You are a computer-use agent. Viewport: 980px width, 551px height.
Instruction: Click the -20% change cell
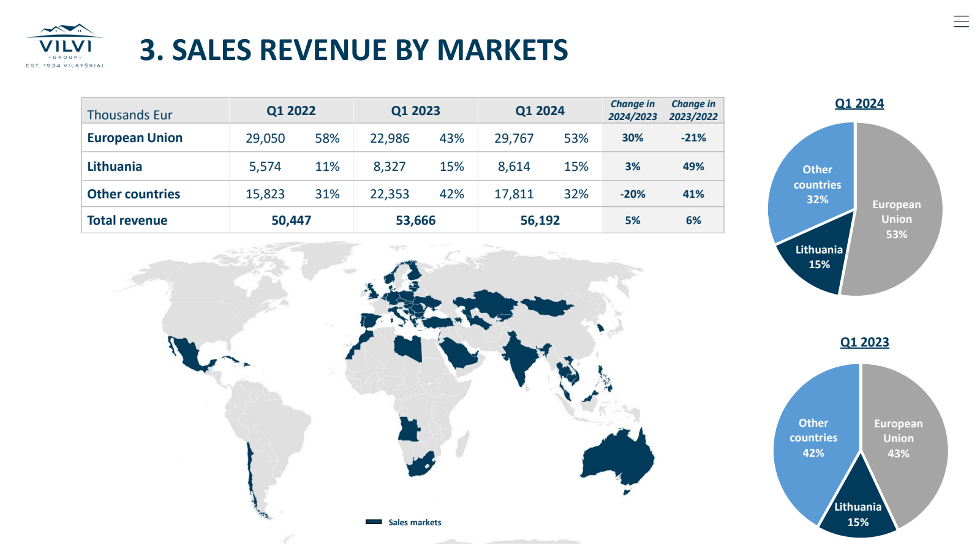coord(633,194)
